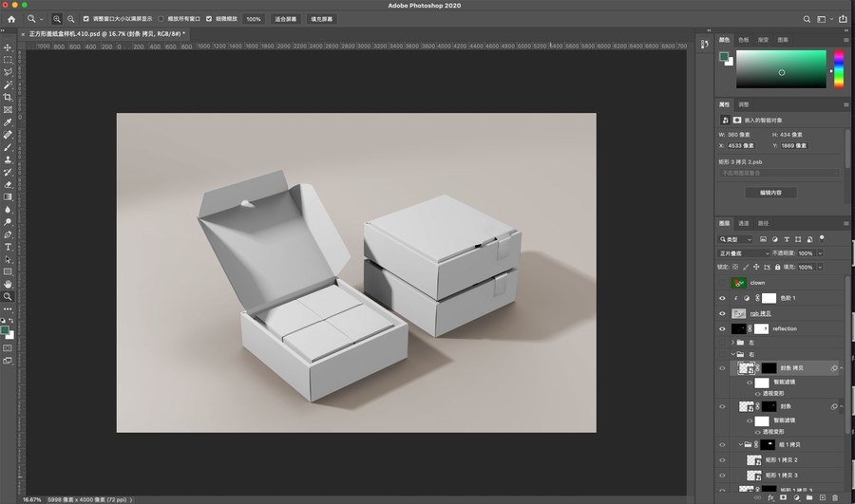855x504 pixels.
Task: Click Create new group folder icon
Action: [x=809, y=497]
